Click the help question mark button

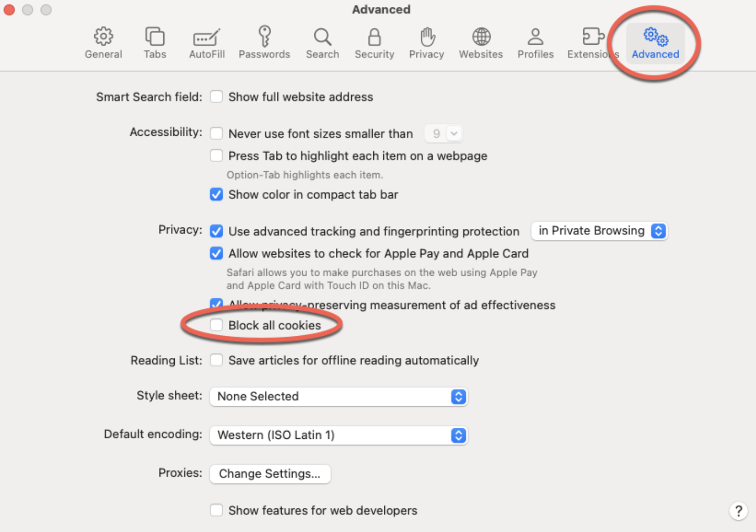pos(738,511)
